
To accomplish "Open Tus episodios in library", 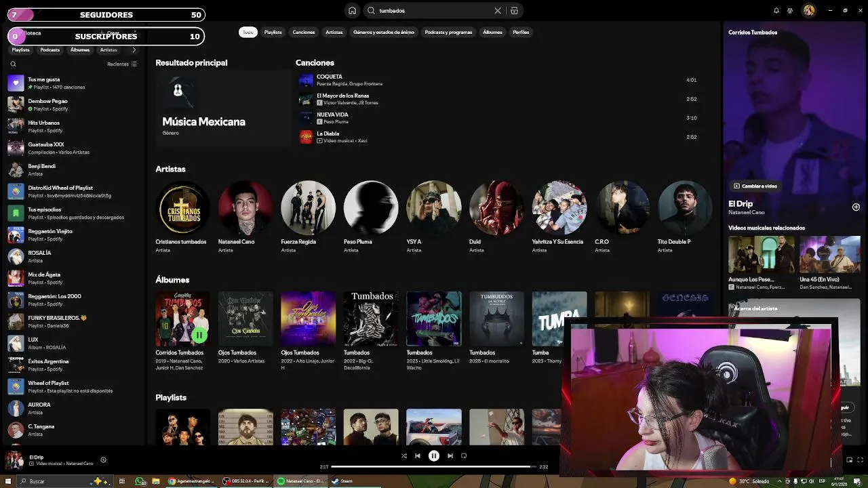I will click(x=73, y=213).
